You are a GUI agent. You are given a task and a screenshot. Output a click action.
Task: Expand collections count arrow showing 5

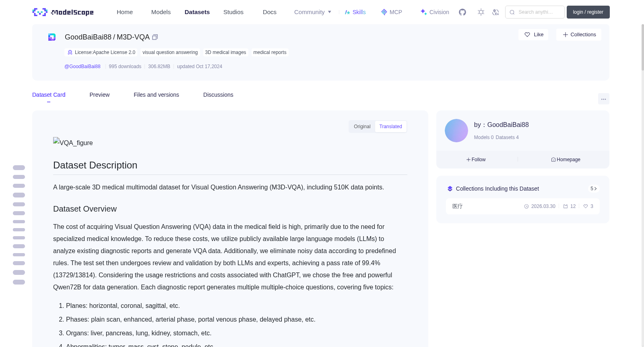click(594, 189)
